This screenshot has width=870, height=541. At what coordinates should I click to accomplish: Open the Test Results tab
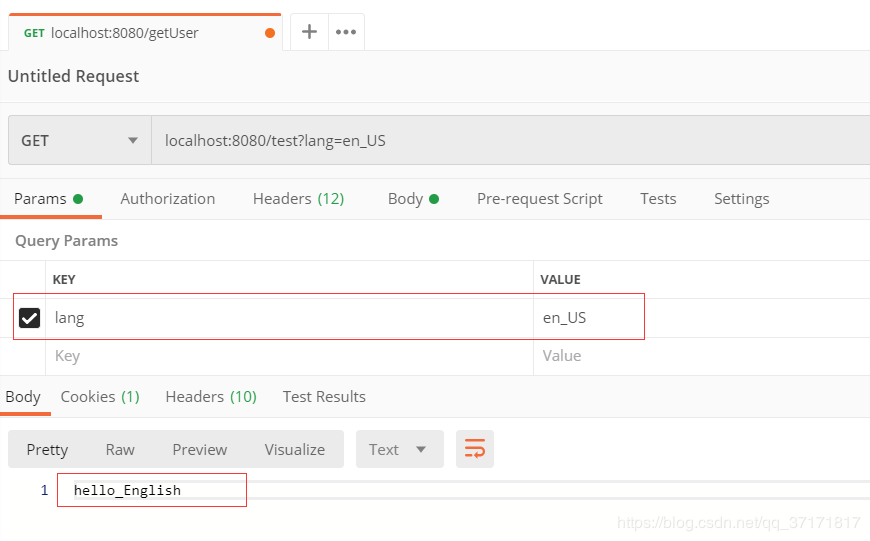pos(324,396)
